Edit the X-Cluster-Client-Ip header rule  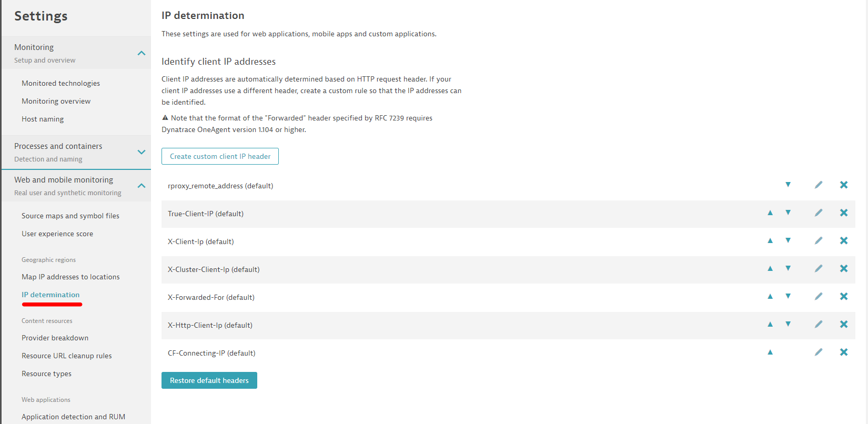(819, 268)
